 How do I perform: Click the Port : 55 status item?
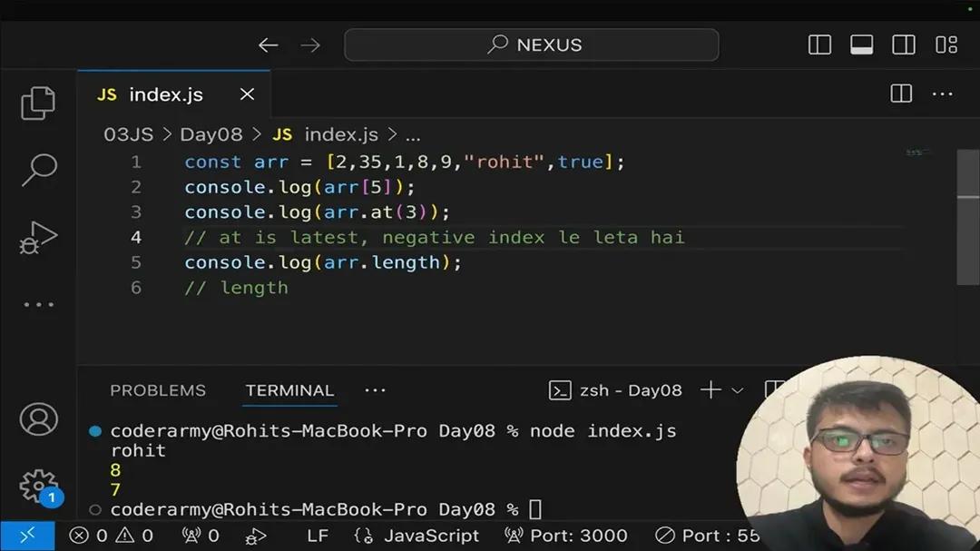(x=708, y=536)
